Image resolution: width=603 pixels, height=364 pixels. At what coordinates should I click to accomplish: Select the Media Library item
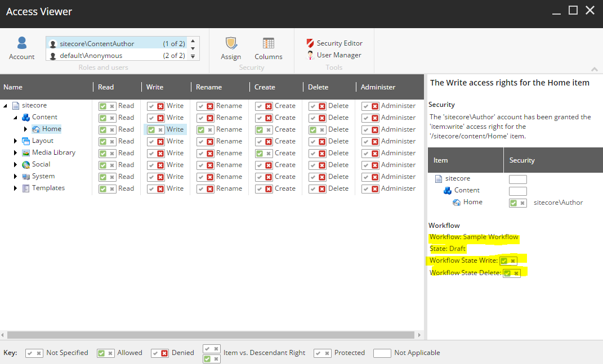point(54,152)
